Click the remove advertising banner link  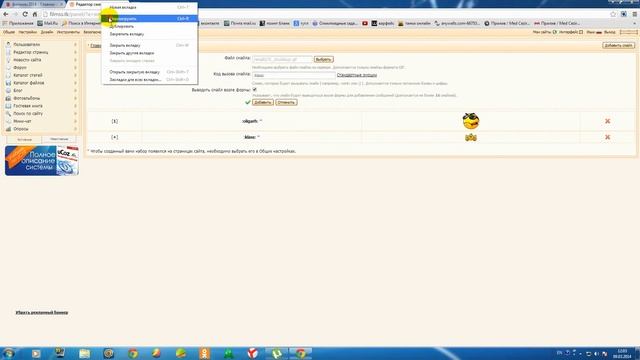tap(42, 312)
